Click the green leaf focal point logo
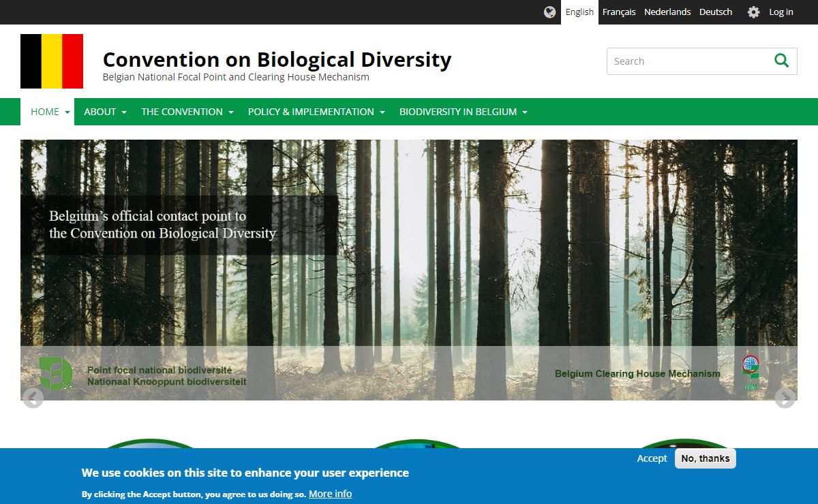The height and width of the screenshot is (504, 818). pyautogui.click(x=56, y=373)
